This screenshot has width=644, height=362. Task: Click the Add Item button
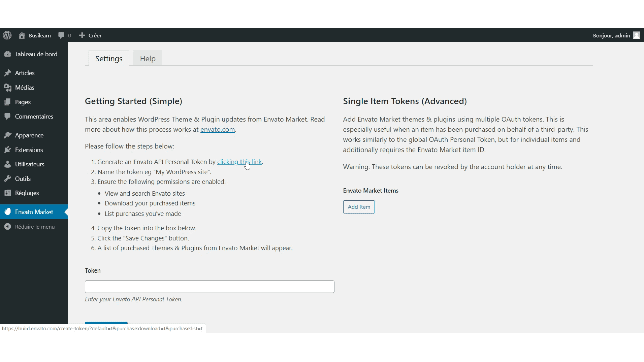click(359, 207)
